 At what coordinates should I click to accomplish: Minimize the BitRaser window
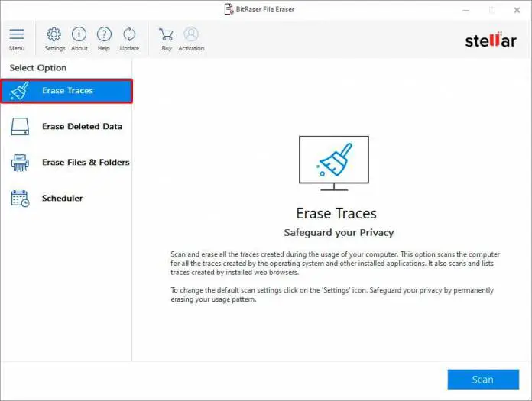(x=465, y=10)
